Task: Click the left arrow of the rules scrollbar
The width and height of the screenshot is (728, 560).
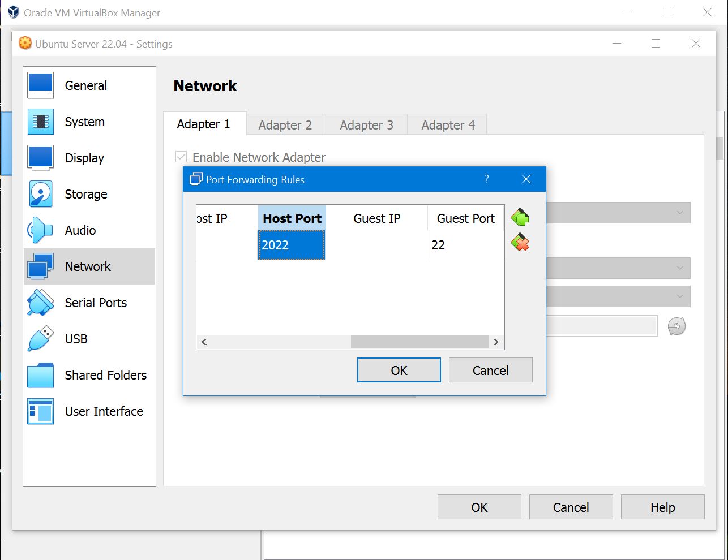Action: tap(204, 342)
